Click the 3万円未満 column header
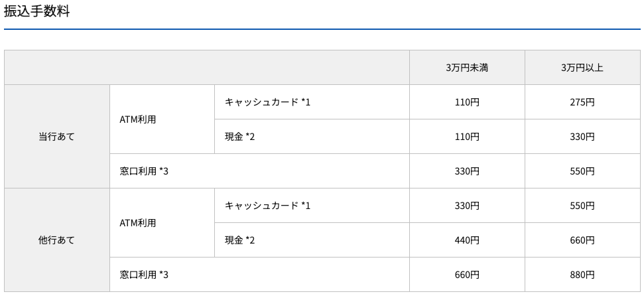This screenshot has width=644, height=296. click(467, 68)
